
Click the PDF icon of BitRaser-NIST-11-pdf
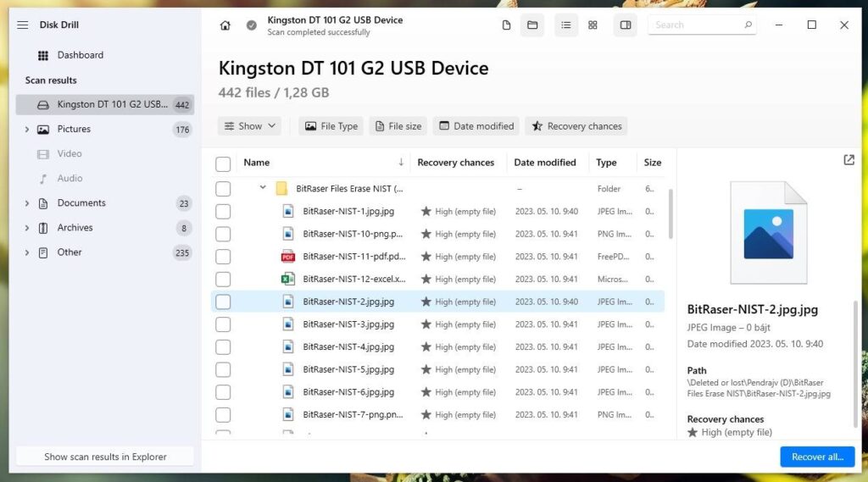click(x=288, y=256)
